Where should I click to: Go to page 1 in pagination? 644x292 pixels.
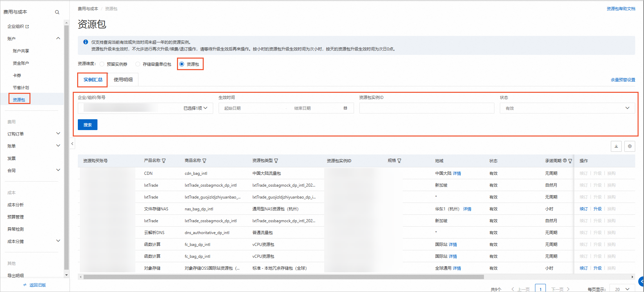[540, 289]
